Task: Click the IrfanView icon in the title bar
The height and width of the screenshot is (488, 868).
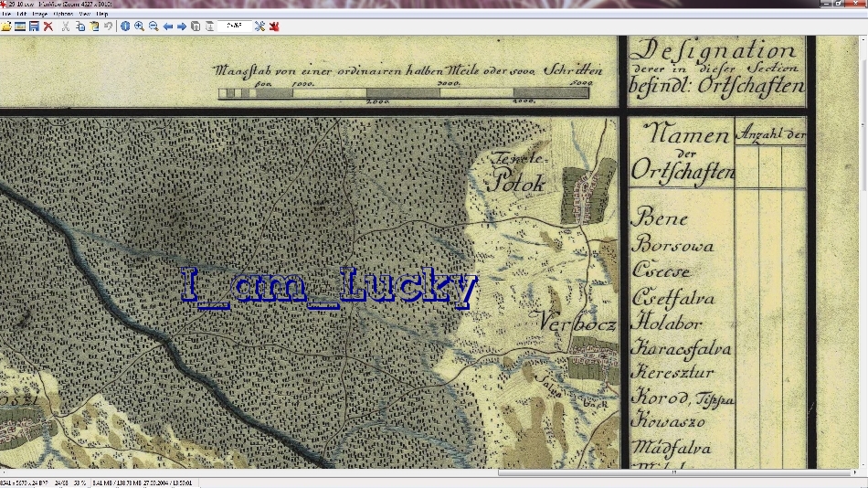Action: pyautogui.click(x=4, y=4)
